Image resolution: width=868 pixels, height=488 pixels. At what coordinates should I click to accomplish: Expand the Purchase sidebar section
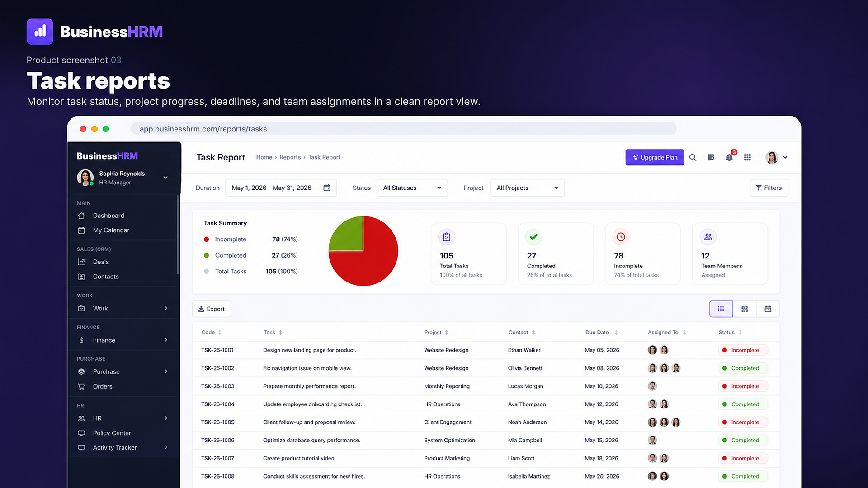click(x=166, y=371)
